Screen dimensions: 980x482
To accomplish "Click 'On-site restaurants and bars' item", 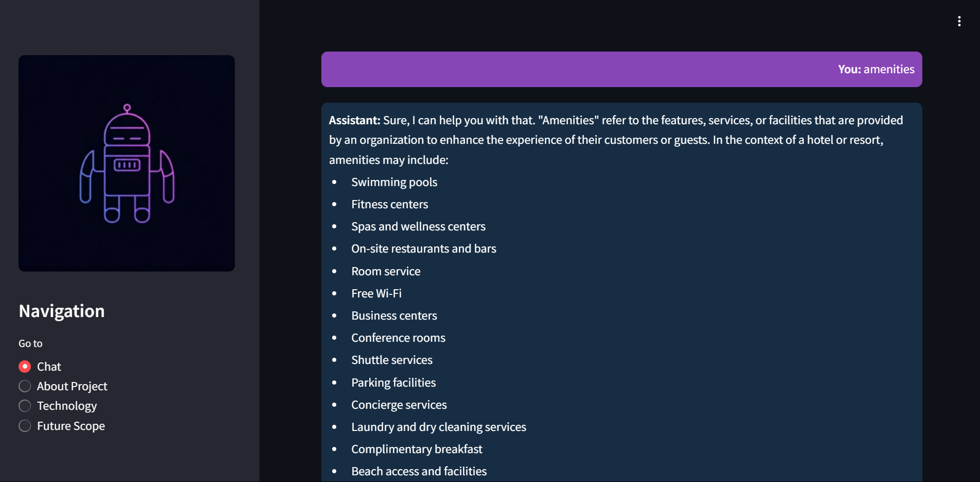I will tap(424, 248).
